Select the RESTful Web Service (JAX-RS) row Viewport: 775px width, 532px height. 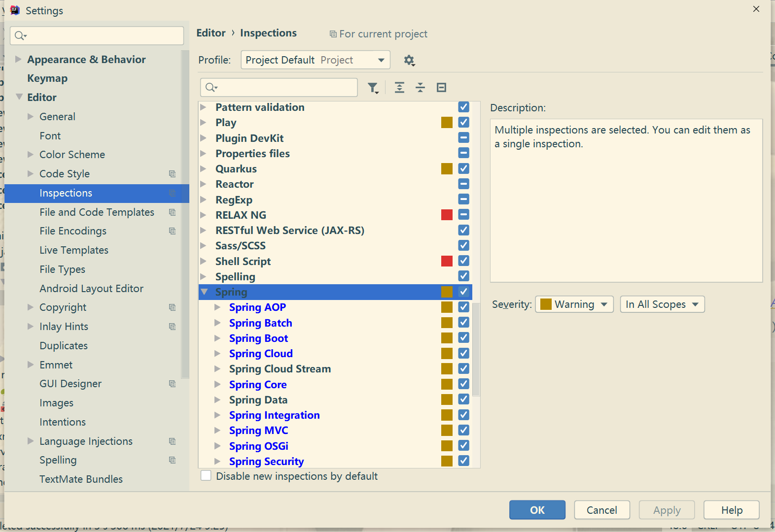(335, 230)
